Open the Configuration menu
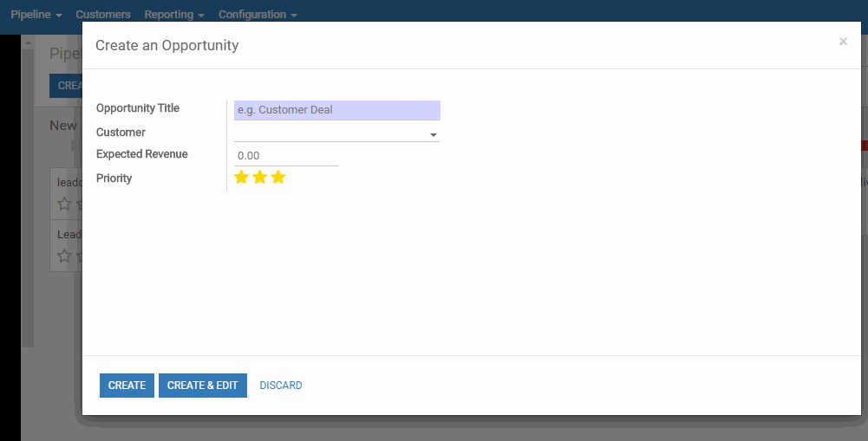This screenshot has width=868, height=441. coord(258,15)
